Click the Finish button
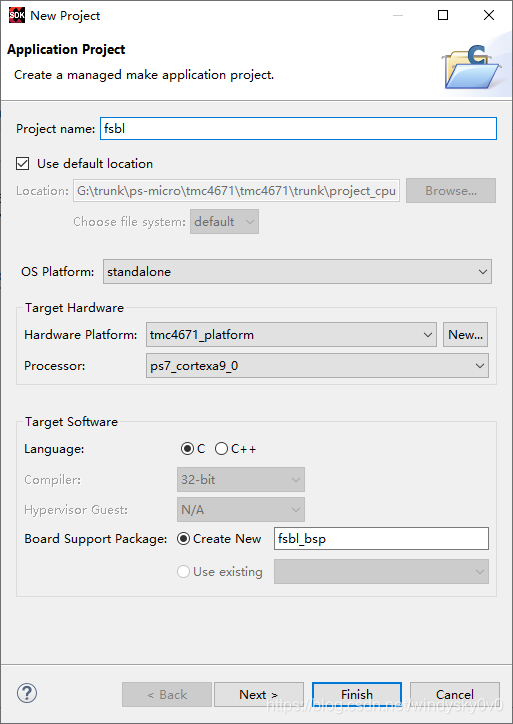This screenshot has height=724, width=513. [x=357, y=694]
